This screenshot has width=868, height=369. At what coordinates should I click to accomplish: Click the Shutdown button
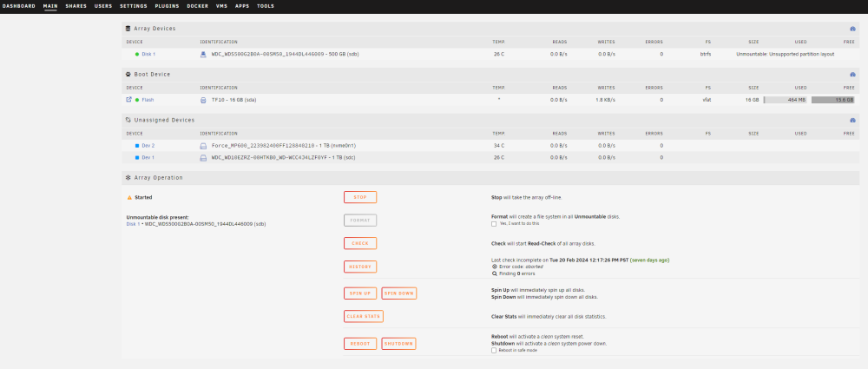tap(399, 344)
